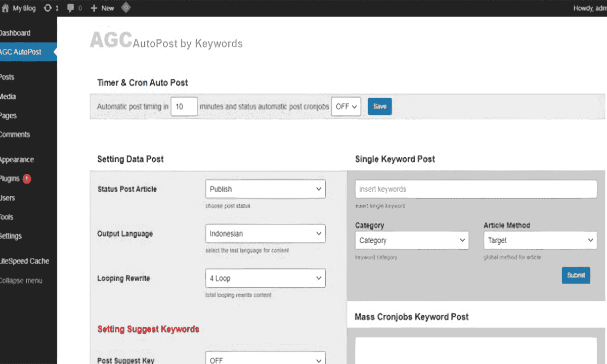This screenshot has width=607, height=364.
Task: Open the Appearance menu
Action: (17, 160)
